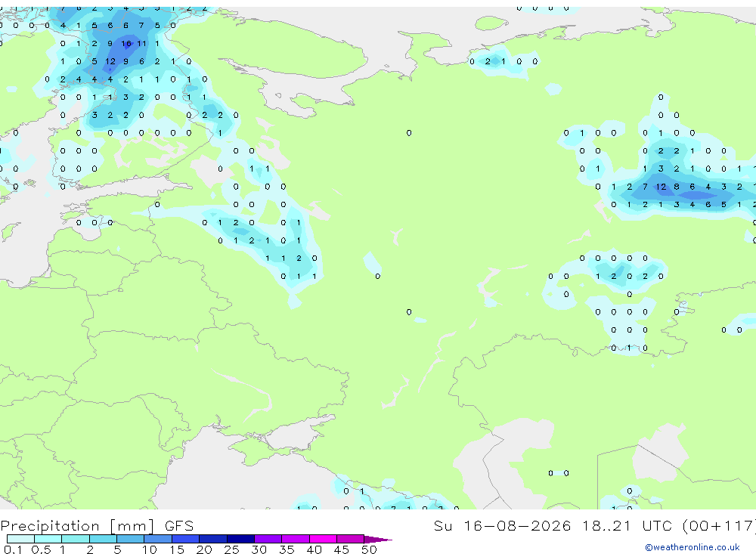This screenshot has width=756, height=554.
Task: Click the 'Su 16-08-2026 18..21 UTC' date label
Action: (x=553, y=525)
